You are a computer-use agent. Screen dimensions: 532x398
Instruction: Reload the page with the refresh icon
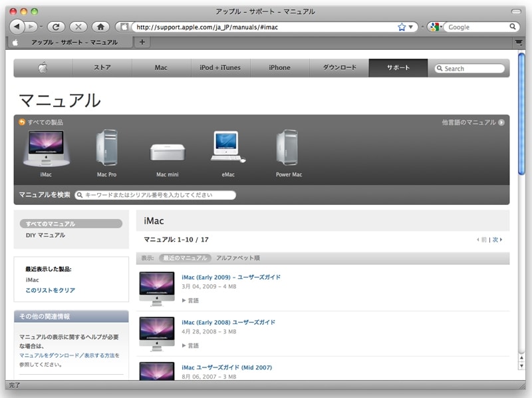(x=56, y=27)
